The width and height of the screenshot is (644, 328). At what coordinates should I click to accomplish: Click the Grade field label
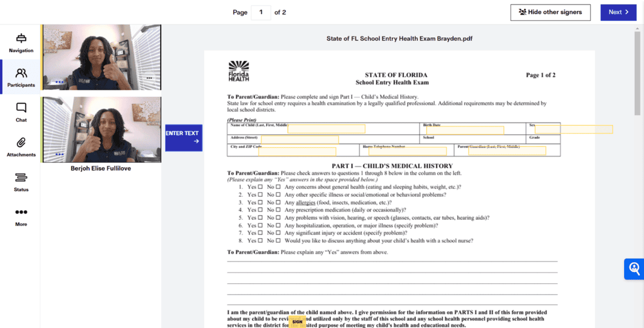534,137
